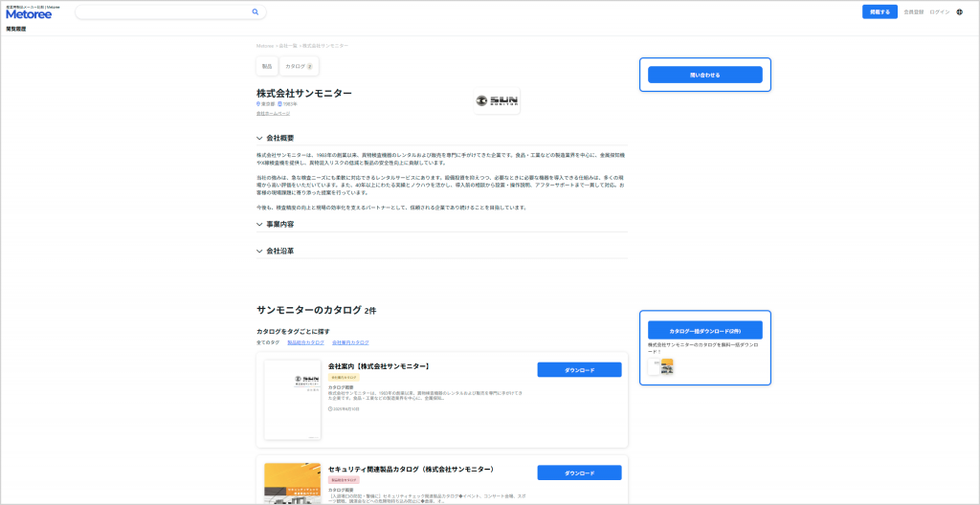This screenshot has height=505, width=980.
Task: Click the 問い合わせる button
Action: click(x=705, y=75)
